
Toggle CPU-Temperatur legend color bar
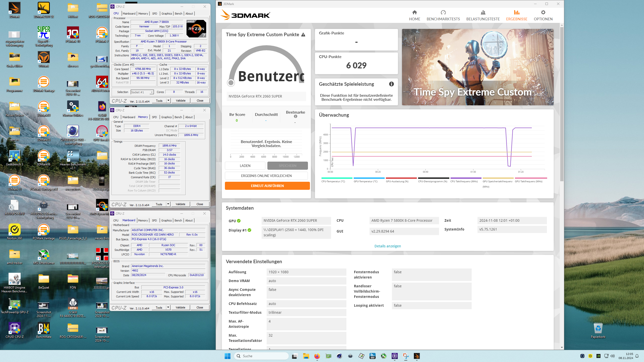point(337,178)
